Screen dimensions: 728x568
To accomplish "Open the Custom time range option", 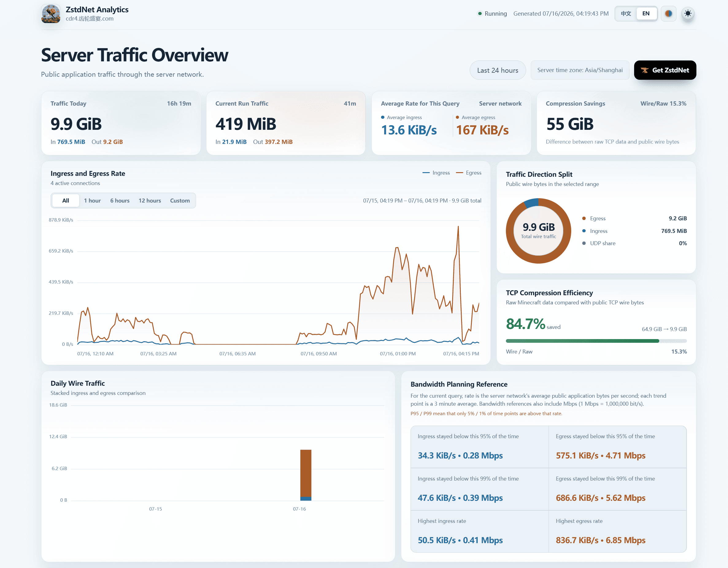I will [180, 201].
